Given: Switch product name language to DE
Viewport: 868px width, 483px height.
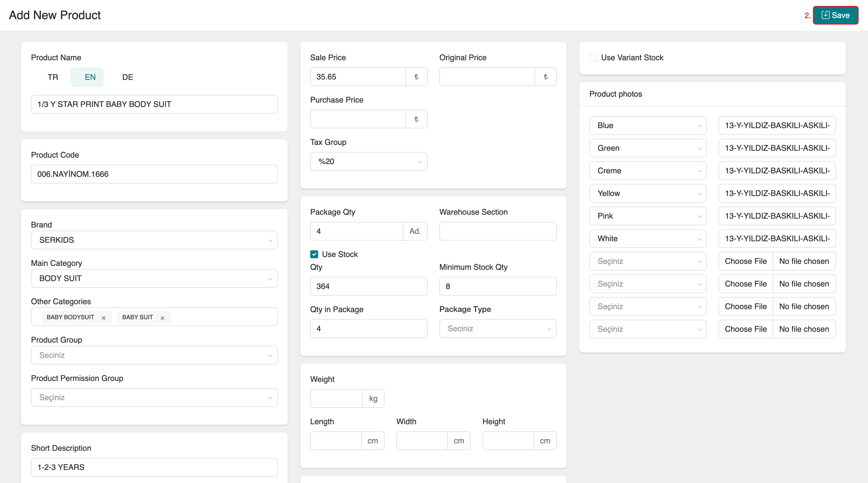Looking at the screenshot, I should [127, 77].
